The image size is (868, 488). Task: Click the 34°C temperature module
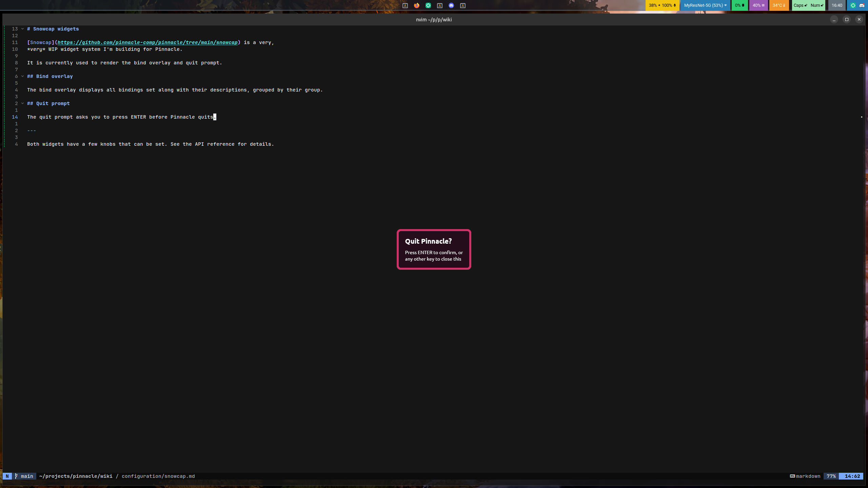779,5
